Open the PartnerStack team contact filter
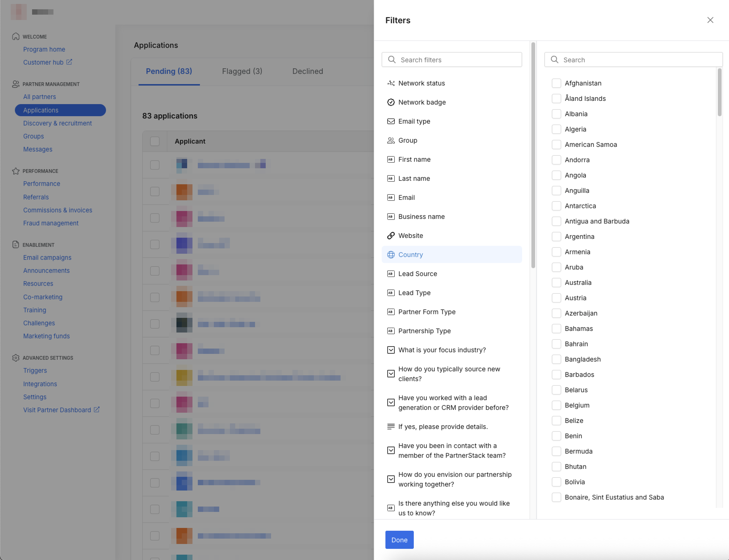 point(451,450)
